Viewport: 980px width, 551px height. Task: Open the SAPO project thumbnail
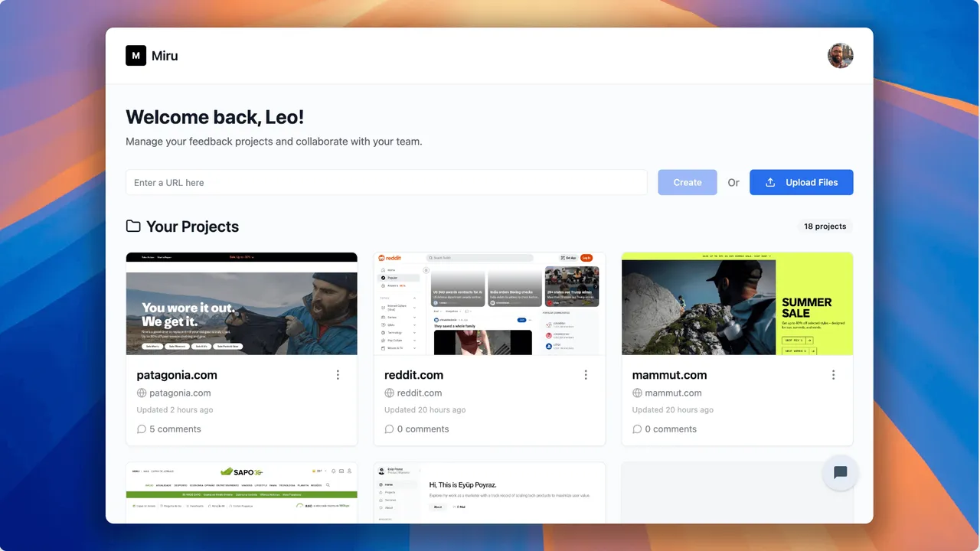242,493
